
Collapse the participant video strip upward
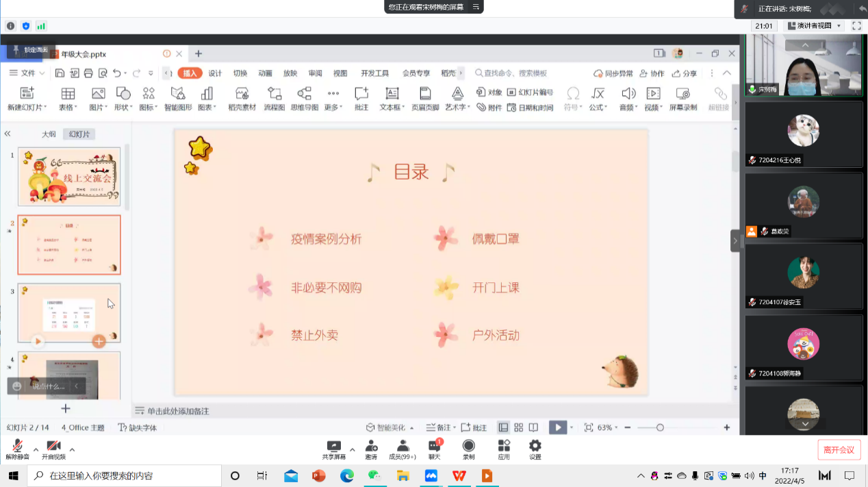805,45
